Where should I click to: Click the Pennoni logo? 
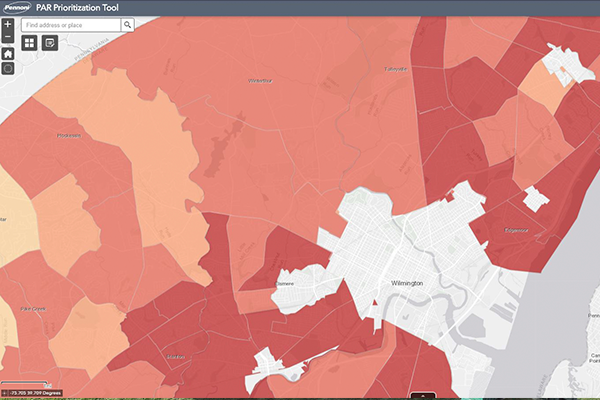22,7
